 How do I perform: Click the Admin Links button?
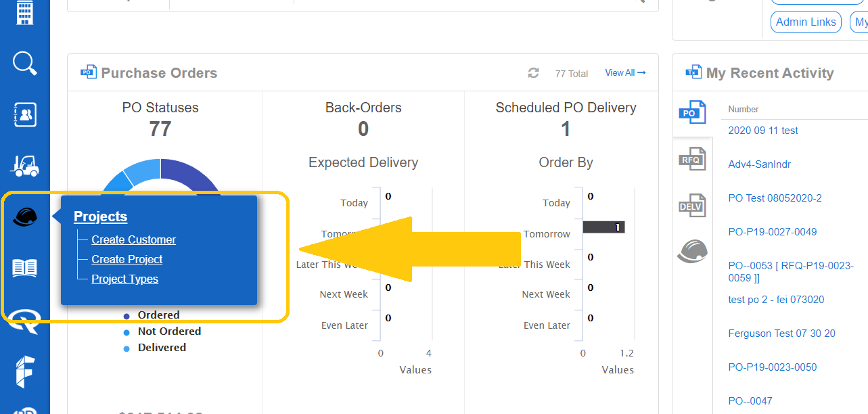[806, 22]
